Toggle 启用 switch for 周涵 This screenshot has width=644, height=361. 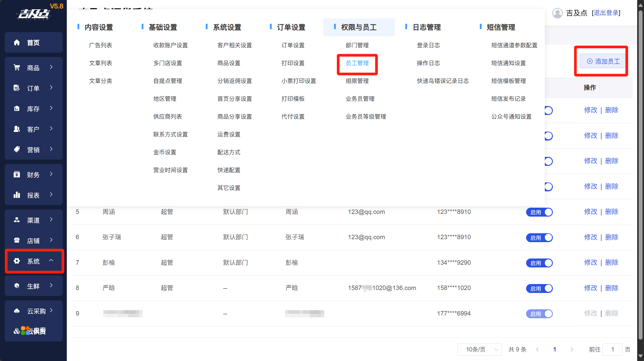(539, 212)
